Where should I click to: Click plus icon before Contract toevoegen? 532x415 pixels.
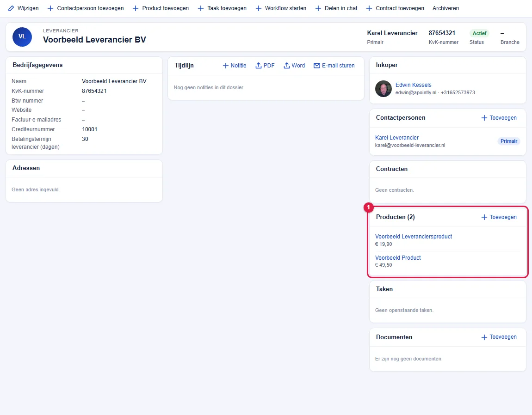369,8
